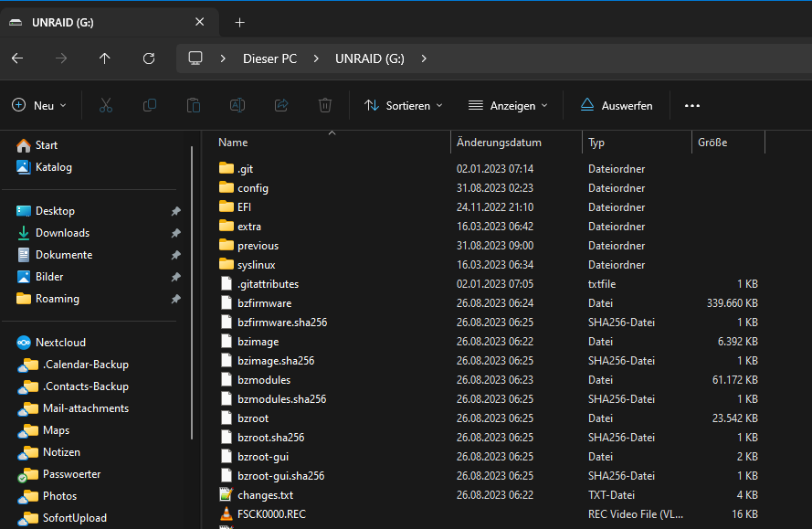Click the Cut scissors icon
The width and height of the screenshot is (812, 529).
(x=106, y=106)
